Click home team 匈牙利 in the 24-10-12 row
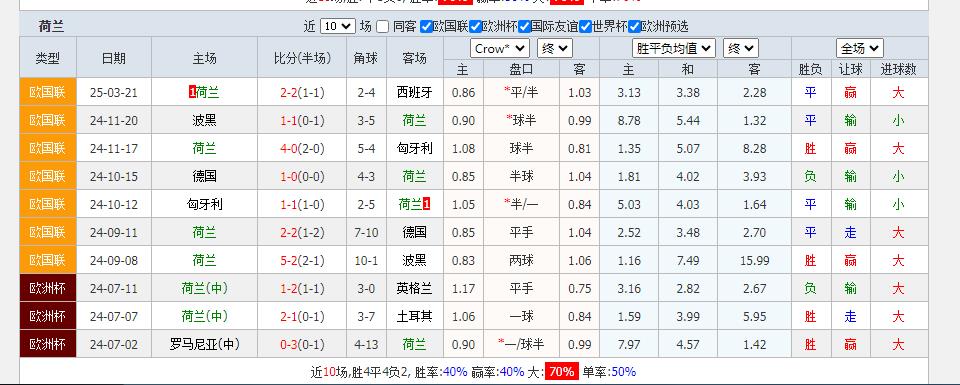Image resolution: width=960 pixels, height=385 pixels. 204,204
